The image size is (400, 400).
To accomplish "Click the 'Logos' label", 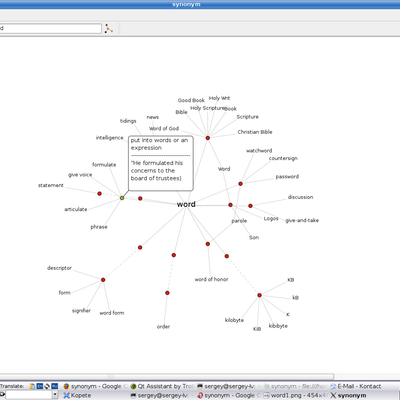I will 271,219.
